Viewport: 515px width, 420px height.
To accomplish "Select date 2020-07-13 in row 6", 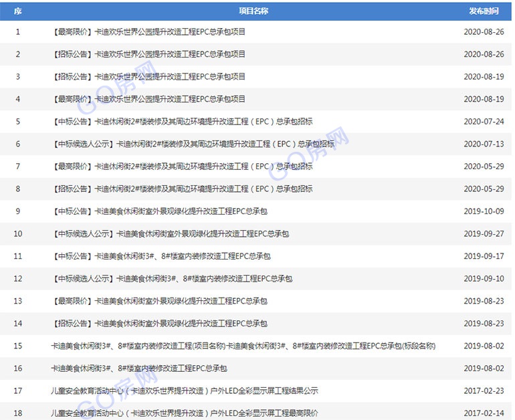I will tap(484, 144).
